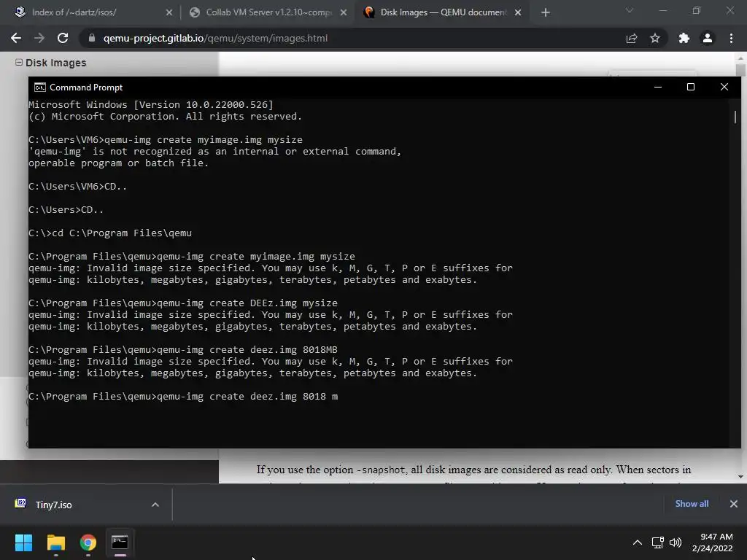747x560 pixels.
Task: Open the volume speaker tray icon
Action: [x=676, y=542]
